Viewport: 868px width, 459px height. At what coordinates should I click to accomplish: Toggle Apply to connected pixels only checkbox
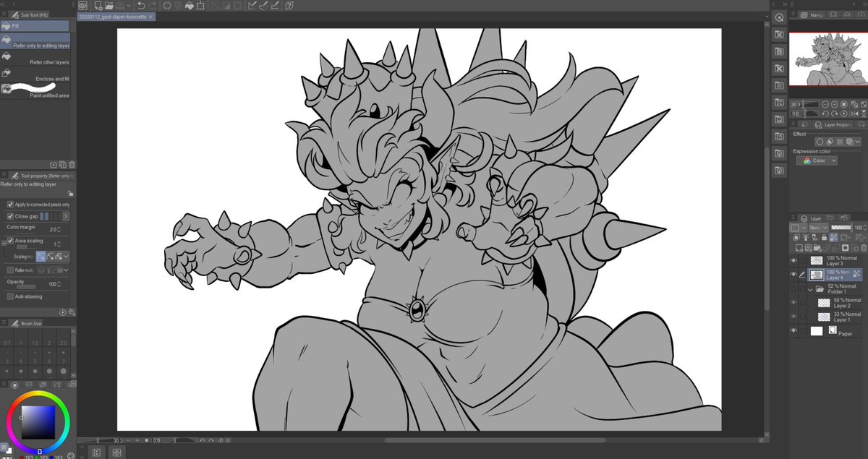pos(10,205)
